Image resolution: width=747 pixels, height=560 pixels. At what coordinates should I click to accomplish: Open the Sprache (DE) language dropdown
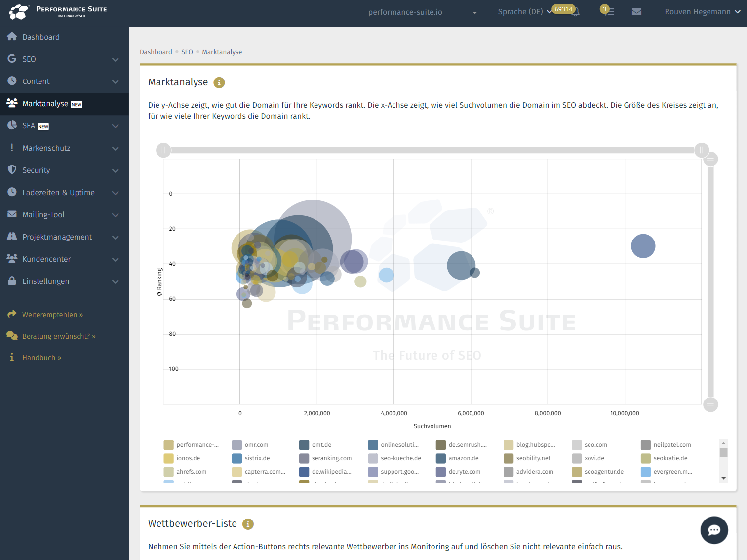[x=525, y=12]
